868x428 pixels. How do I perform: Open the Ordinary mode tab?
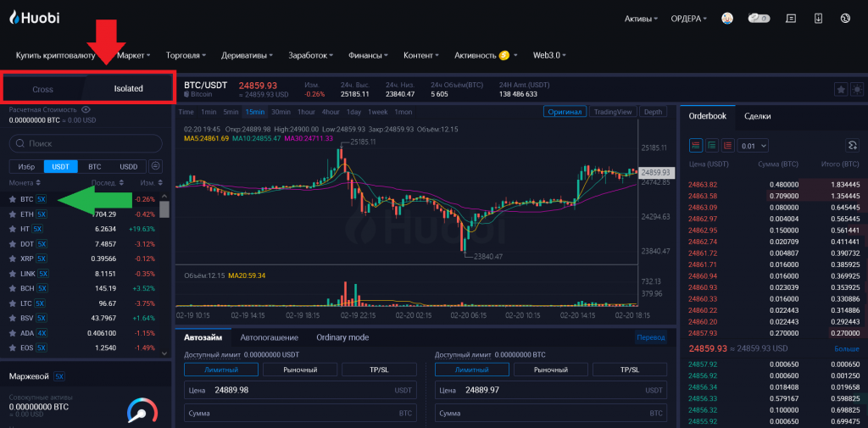342,337
